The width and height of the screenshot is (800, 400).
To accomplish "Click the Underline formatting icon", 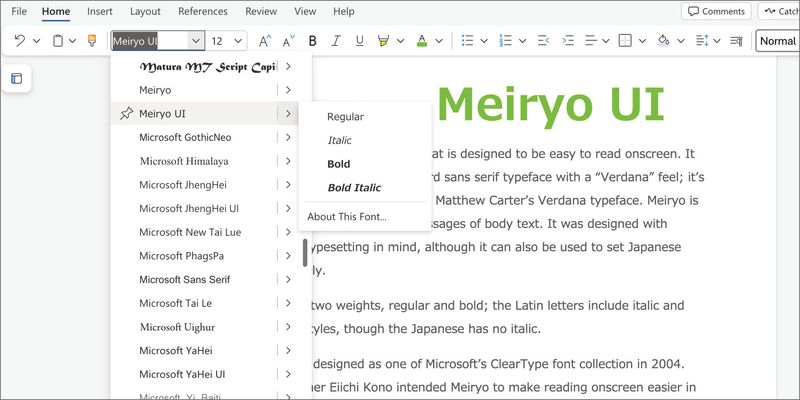I will [x=359, y=41].
